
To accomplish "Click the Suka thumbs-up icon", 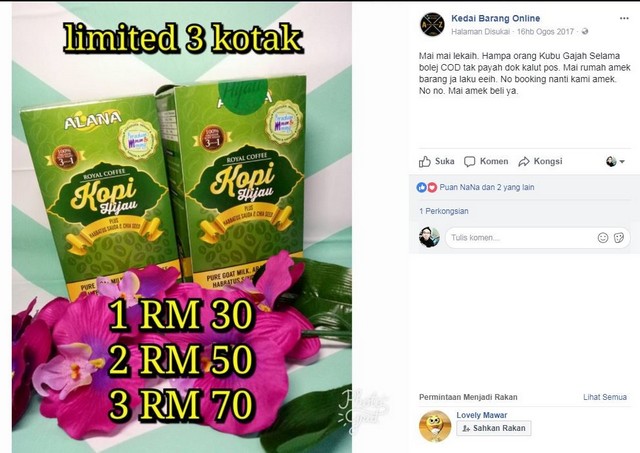I will [424, 162].
